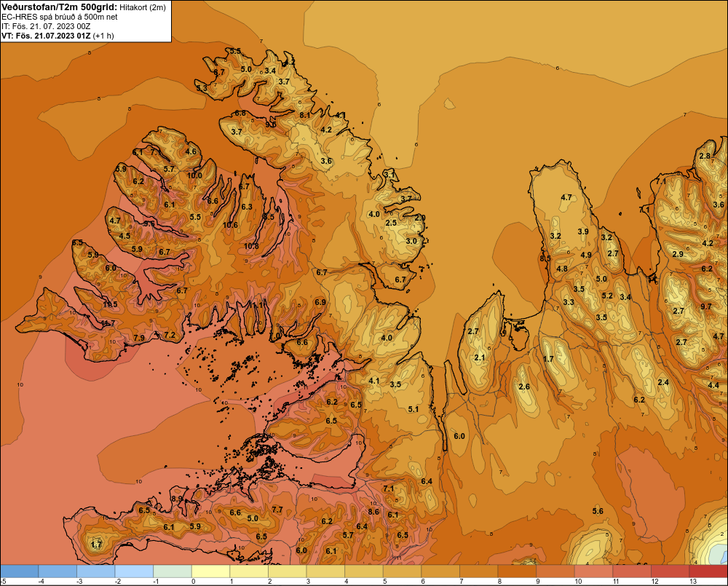Click the '4.6' temperature value

click(x=190, y=151)
